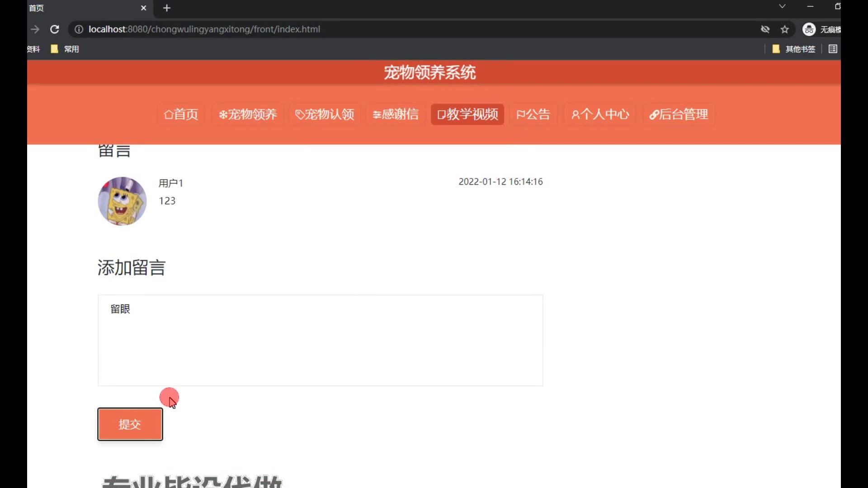868x488 pixels.
Task: Click the eye-slash tracking protection icon
Action: coord(765,29)
